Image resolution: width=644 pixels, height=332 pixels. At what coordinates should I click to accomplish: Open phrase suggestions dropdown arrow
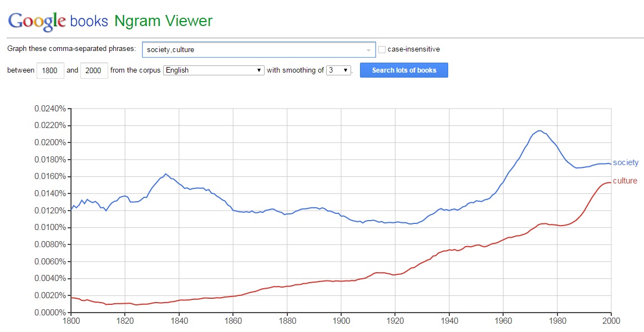click(369, 50)
